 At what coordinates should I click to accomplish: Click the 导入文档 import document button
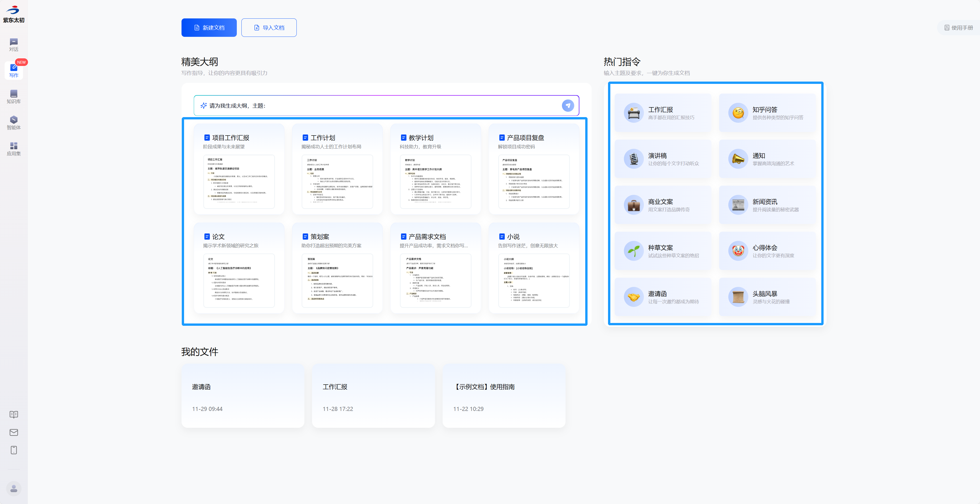click(269, 28)
